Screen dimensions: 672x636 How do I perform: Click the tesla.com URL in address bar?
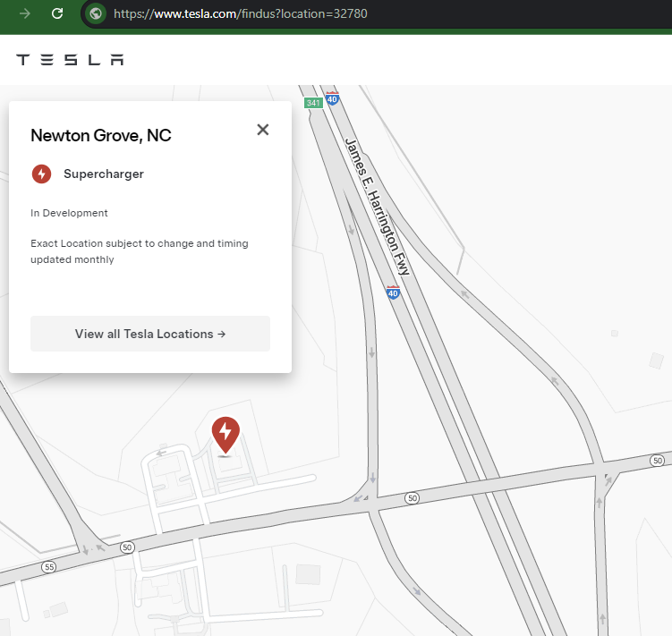(240, 13)
